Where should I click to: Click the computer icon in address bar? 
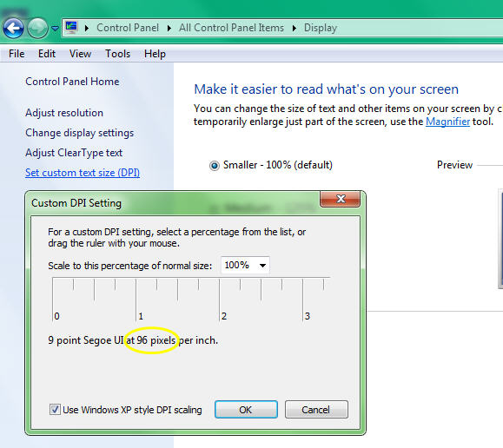[71, 28]
